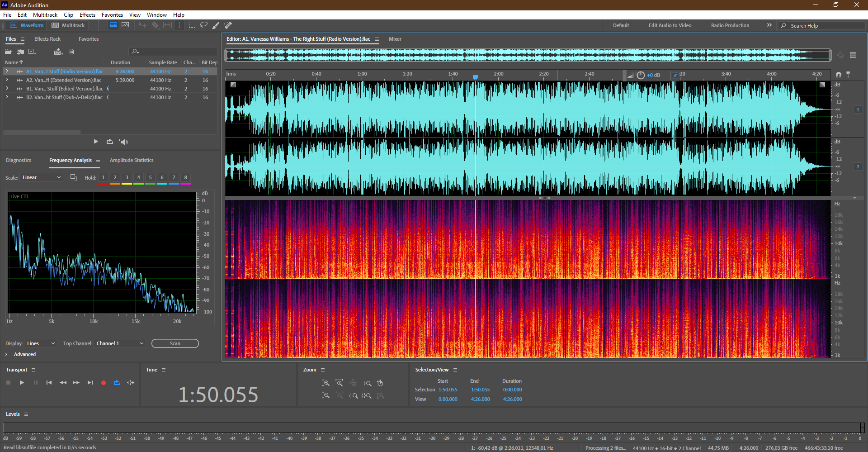Select the Paintbrush Selection tool
The width and height of the screenshot is (868, 452).
[216, 25]
